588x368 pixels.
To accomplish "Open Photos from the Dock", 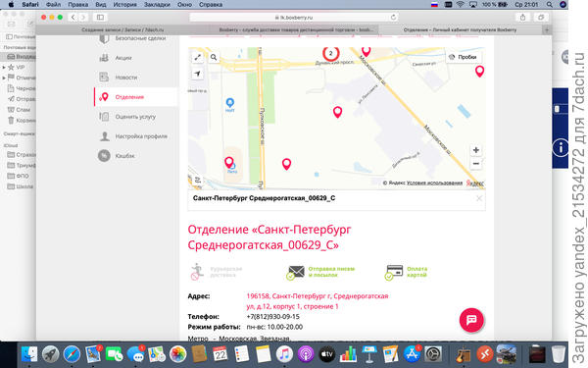I will click(177, 353).
